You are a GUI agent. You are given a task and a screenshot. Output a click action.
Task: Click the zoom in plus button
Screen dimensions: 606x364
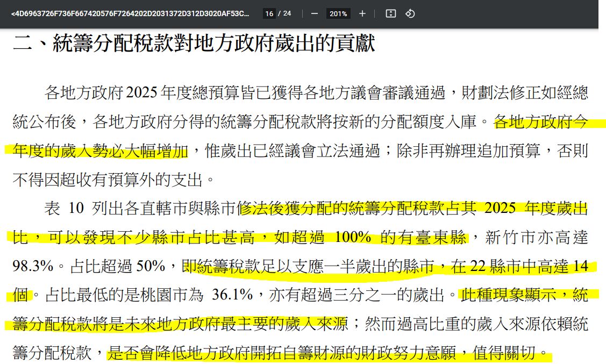pyautogui.click(x=362, y=13)
